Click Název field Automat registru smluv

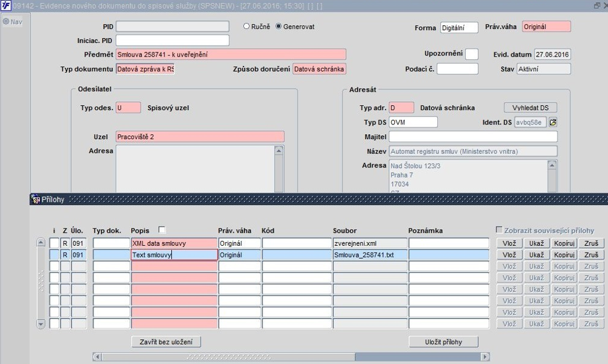click(473, 151)
